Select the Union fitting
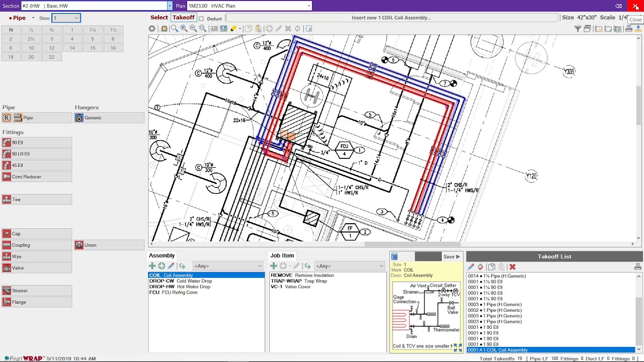 (110, 245)
